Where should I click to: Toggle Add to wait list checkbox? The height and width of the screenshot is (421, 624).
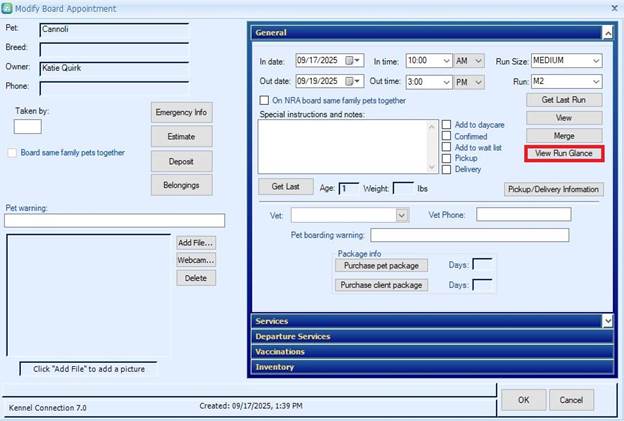447,147
